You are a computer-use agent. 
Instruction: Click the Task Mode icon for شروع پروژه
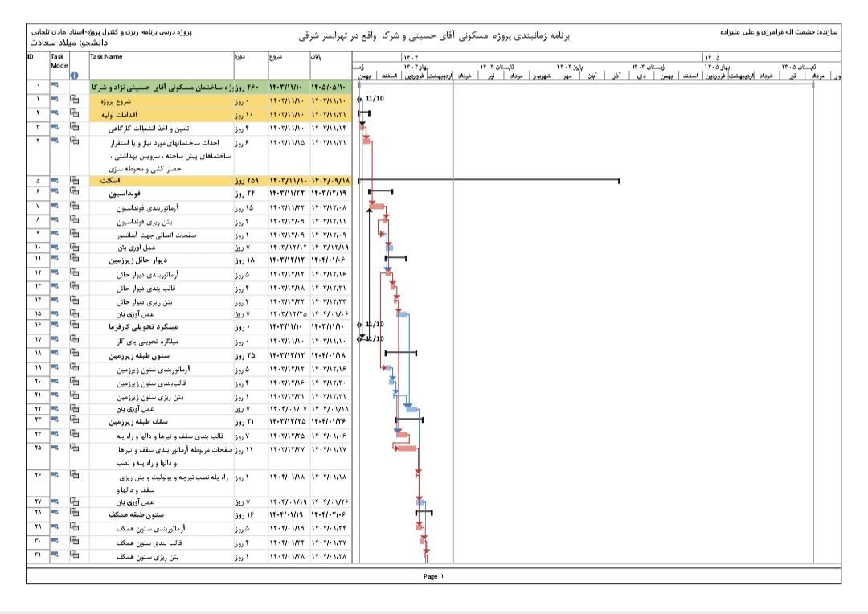click(55, 100)
